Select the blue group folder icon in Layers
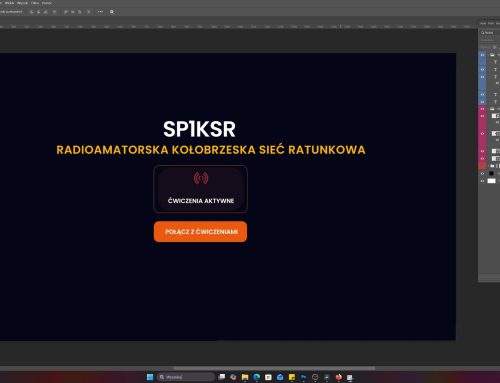This screenshot has width=500, height=383. [x=492, y=55]
